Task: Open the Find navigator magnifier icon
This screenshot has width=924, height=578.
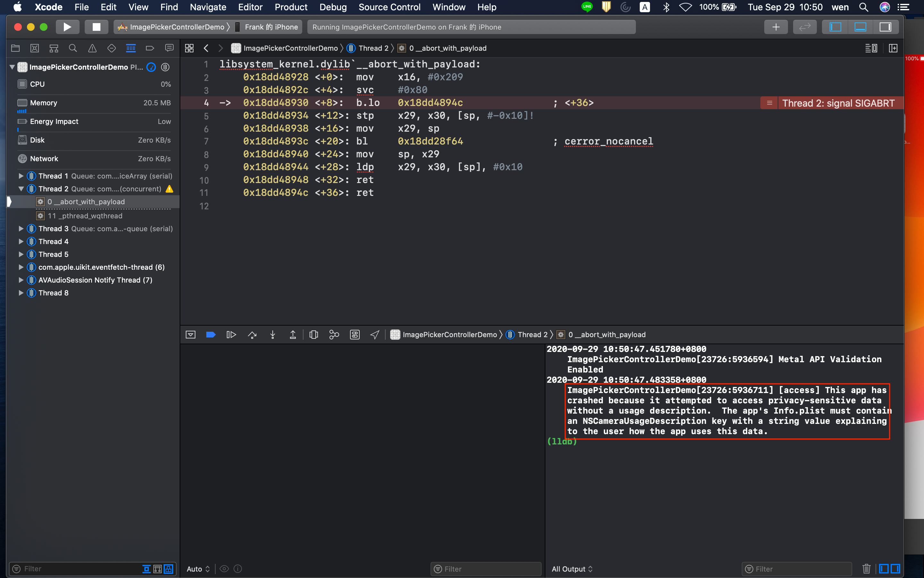Action: tap(73, 48)
